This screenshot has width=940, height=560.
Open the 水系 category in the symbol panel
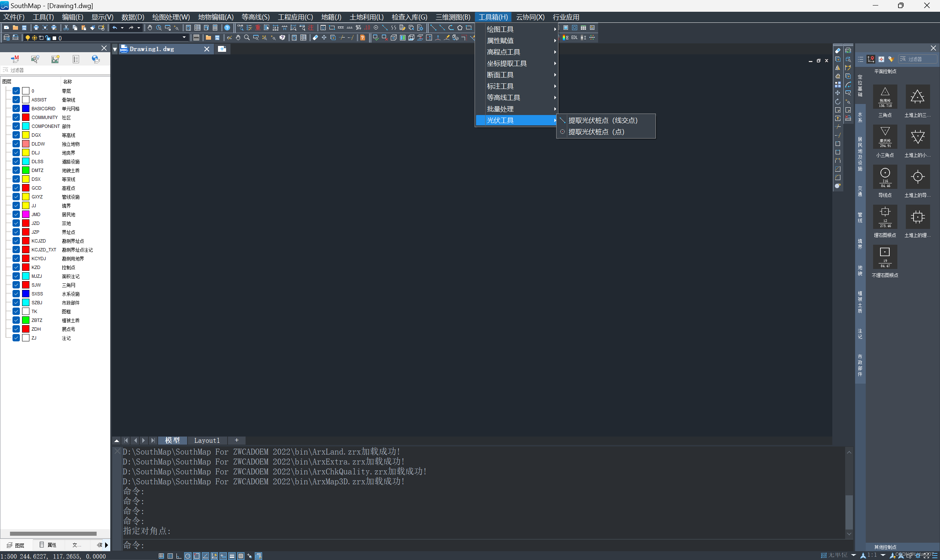tap(860, 117)
